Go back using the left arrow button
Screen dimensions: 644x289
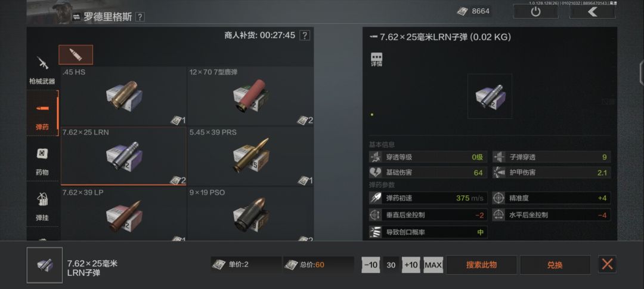coord(592,11)
